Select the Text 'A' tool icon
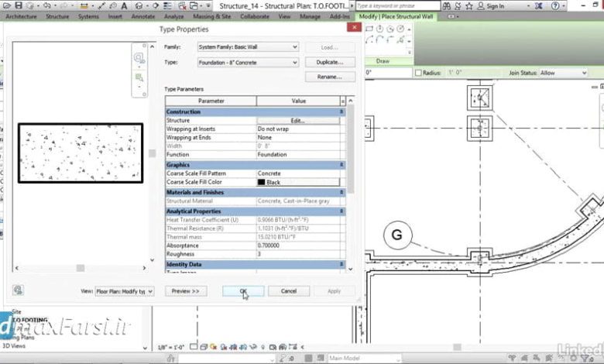Image resolution: width=604 pixels, height=364 pixels. tap(124, 5)
